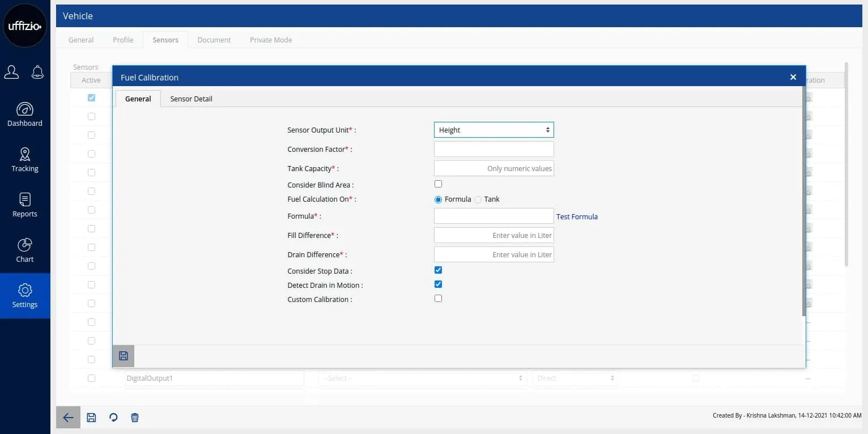Screen dimensions: 868x434
Task: Close the Fuel Calibration dialog
Action: pos(793,77)
